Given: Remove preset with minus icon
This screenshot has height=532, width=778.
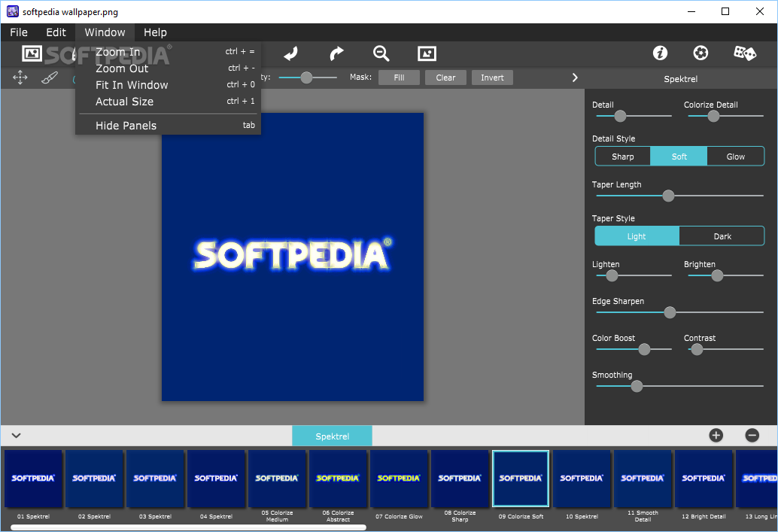Looking at the screenshot, I should pos(752,435).
